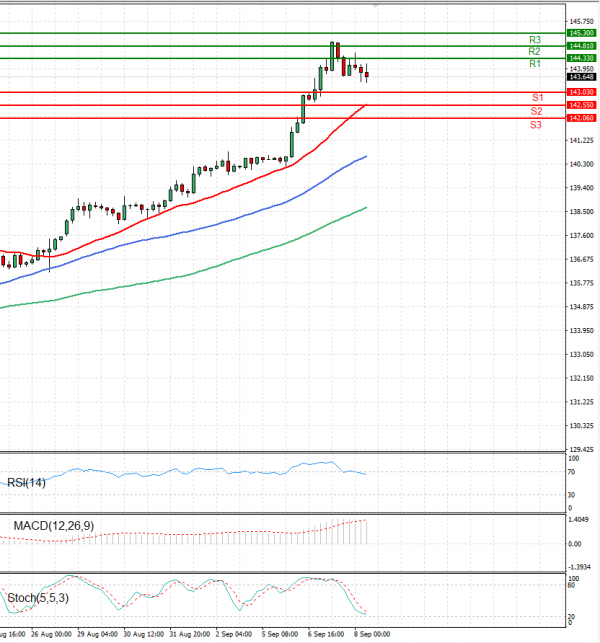Click the 8 Sep 00:00 time label

coord(372,634)
